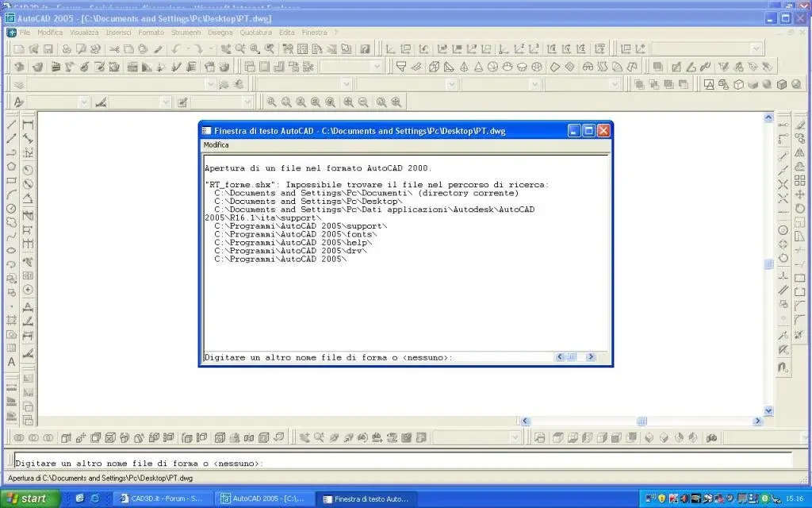Select the Cone surface tool
Screen dimensions: 812x508
click(478, 67)
